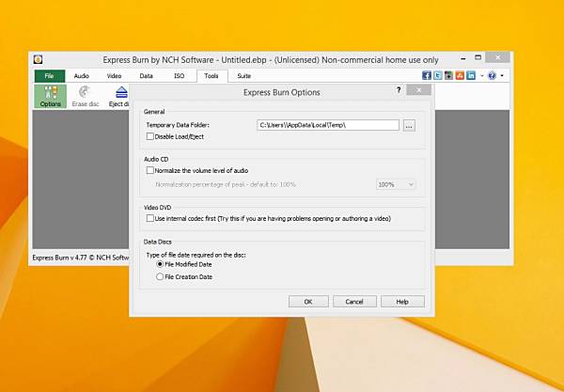564x392 pixels.
Task: Select File Creation Date radio button
Action: [160, 277]
